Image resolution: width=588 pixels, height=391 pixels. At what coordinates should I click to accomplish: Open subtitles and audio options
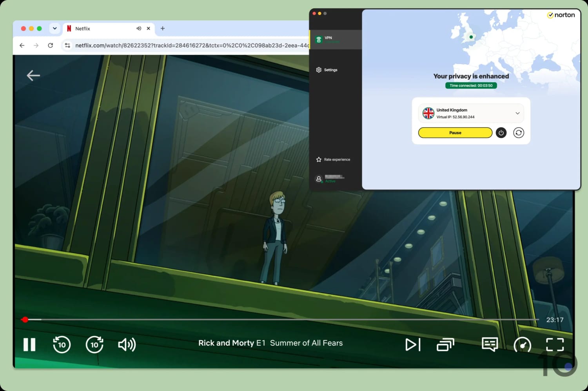[x=490, y=344]
